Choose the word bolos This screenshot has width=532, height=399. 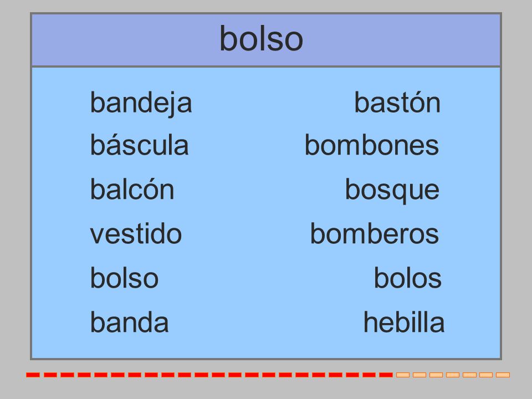(x=407, y=278)
